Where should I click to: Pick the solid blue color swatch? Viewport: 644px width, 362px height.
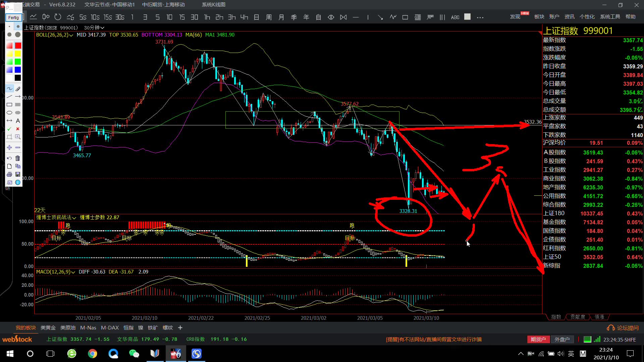coord(18,70)
